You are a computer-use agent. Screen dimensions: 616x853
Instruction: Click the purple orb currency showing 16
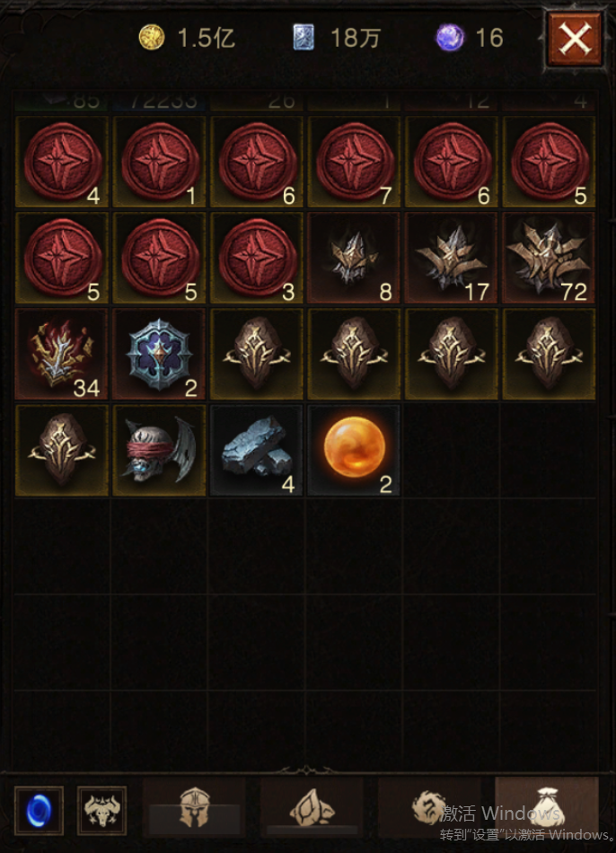pyautogui.click(x=470, y=38)
